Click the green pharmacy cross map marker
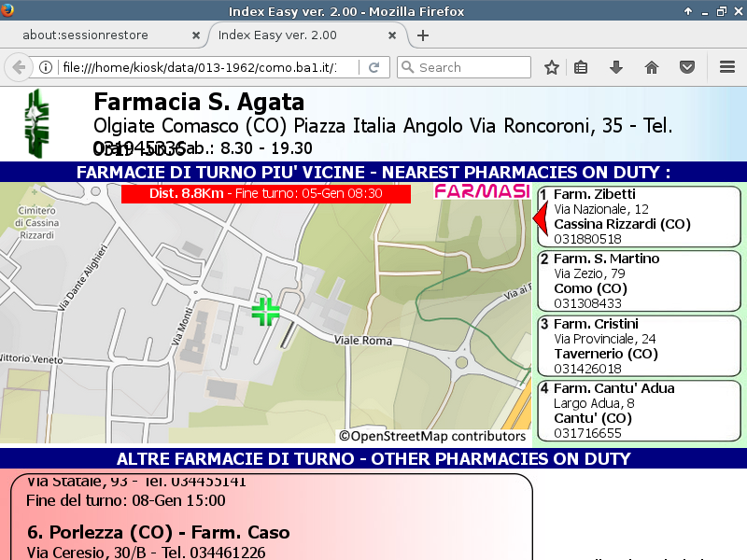The height and width of the screenshot is (560, 747). coord(265,312)
